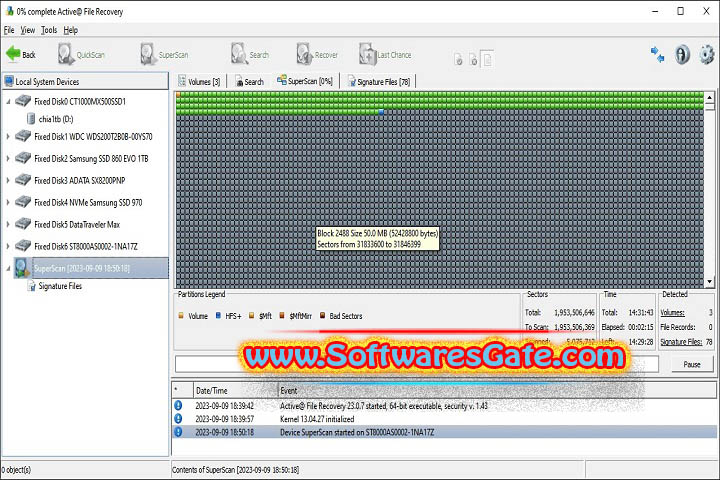Click the $Mft legend color swatch
Screen dimensions: 720x480
[251, 316]
